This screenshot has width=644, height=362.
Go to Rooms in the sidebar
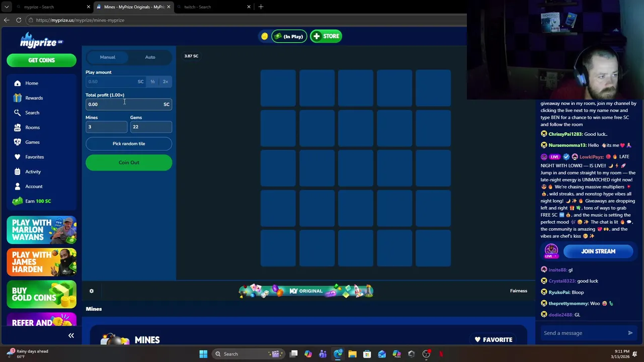coord(31,127)
